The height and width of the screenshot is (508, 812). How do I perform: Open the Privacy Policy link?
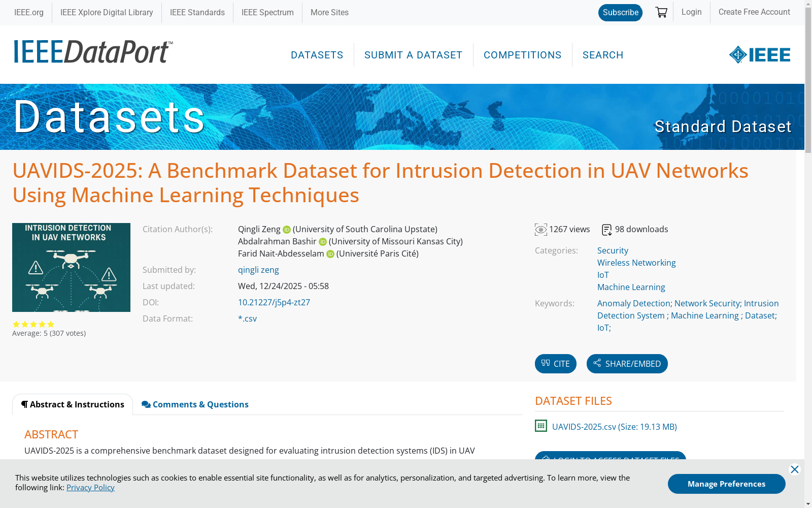(90, 487)
